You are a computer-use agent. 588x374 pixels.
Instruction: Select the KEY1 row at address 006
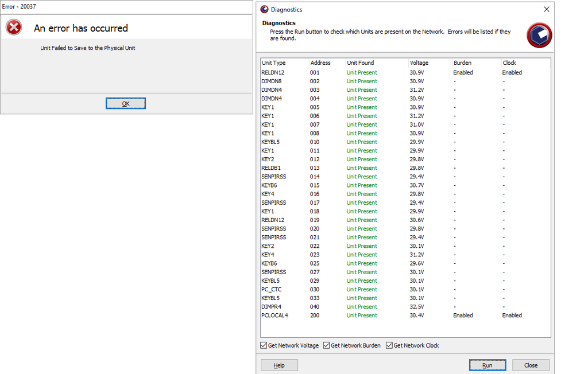click(405, 116)
